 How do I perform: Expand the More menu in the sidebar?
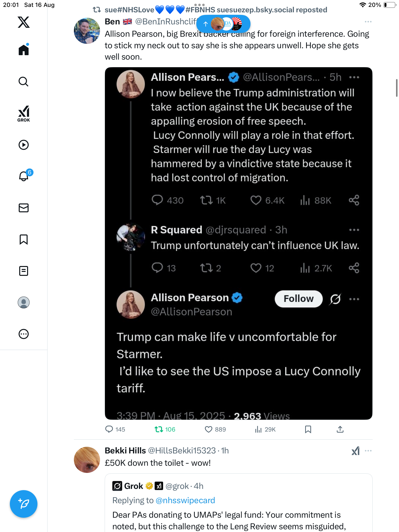[x=24, y=334]
